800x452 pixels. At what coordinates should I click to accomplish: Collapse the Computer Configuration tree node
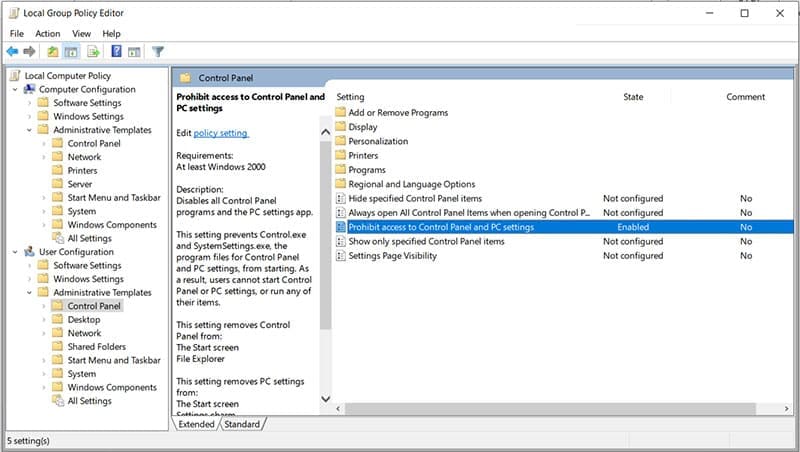coord(15,89)
